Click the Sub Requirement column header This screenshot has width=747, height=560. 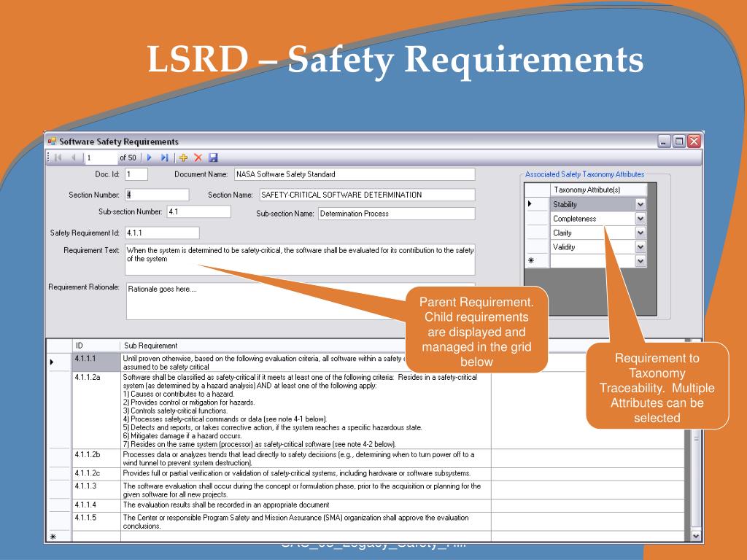306,346
